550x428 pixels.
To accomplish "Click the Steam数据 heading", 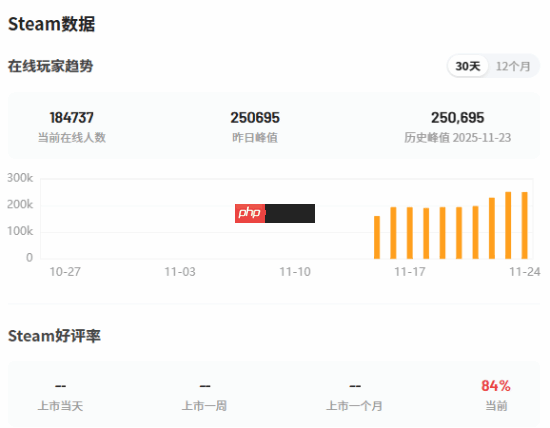I will [52, 24].
